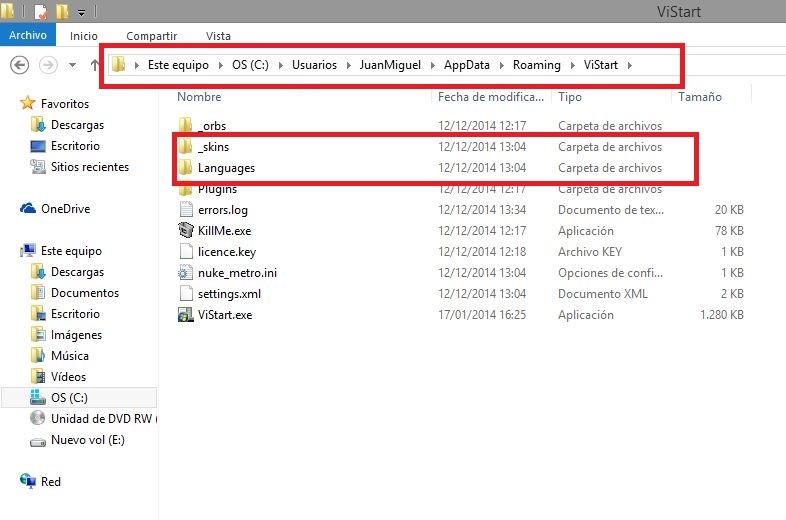Switch to the Vista ribbon tab
The width and height of the screenshot is (786, 520).
click(x=218, y=36)
